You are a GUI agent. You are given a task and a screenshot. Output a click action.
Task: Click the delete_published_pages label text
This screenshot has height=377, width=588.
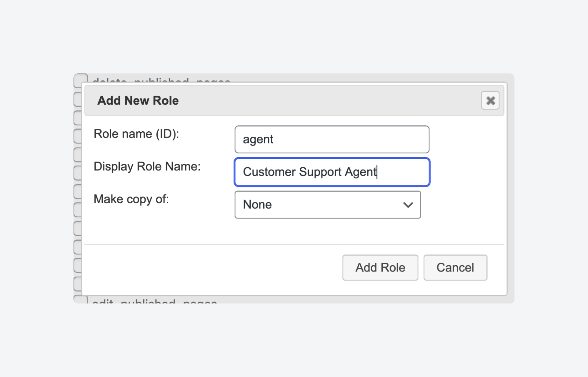(161, 79)
